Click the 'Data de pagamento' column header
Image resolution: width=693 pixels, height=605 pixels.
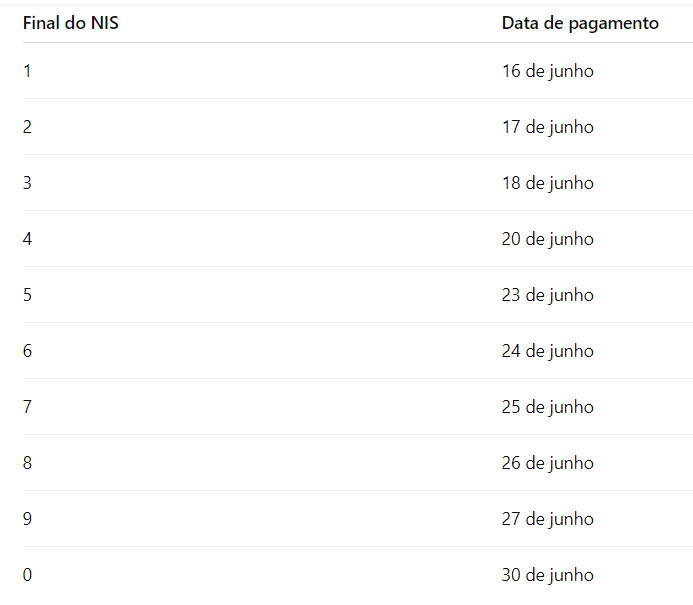click(580, 23)
